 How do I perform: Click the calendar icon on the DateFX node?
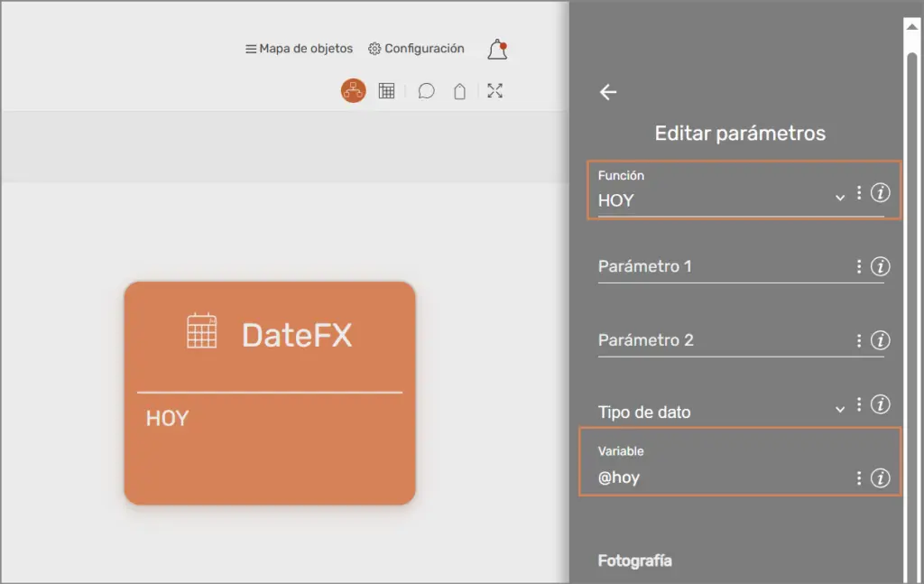coord(202,333)
